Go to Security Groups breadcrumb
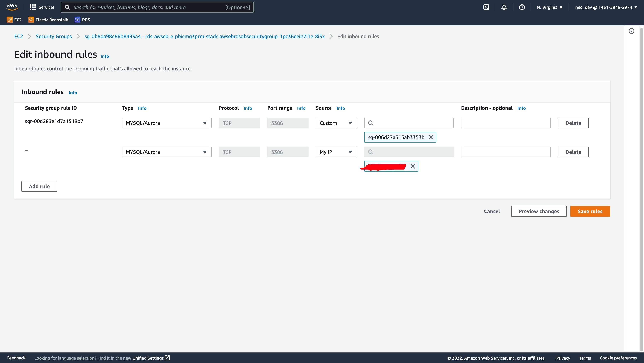 coord(54,36)
